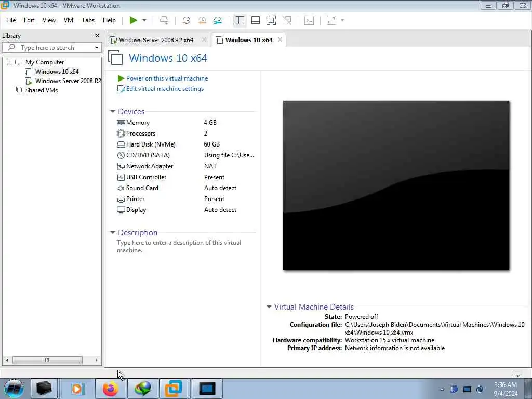Open the File menu
532x399 pixels.
point(11,20)
